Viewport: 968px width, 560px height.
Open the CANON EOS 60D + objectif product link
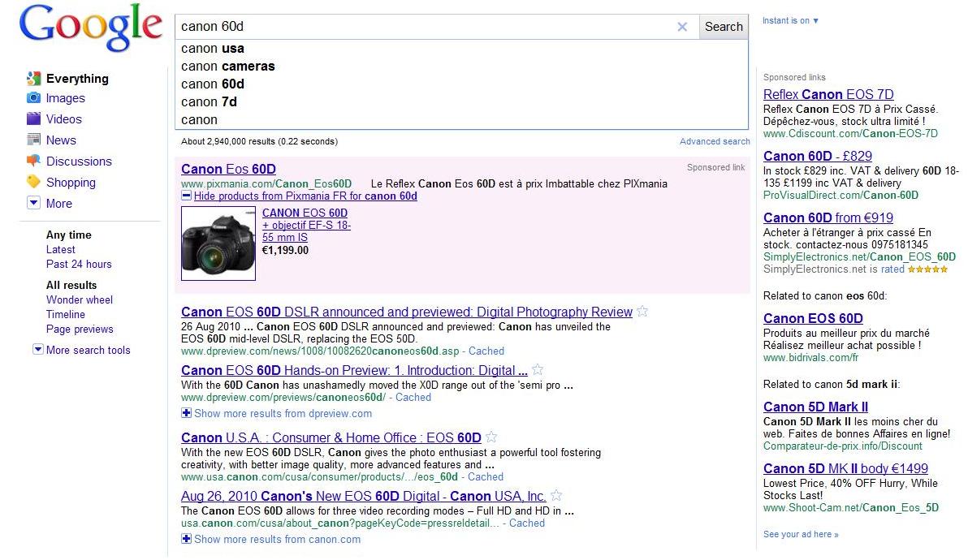coord(306,225)
